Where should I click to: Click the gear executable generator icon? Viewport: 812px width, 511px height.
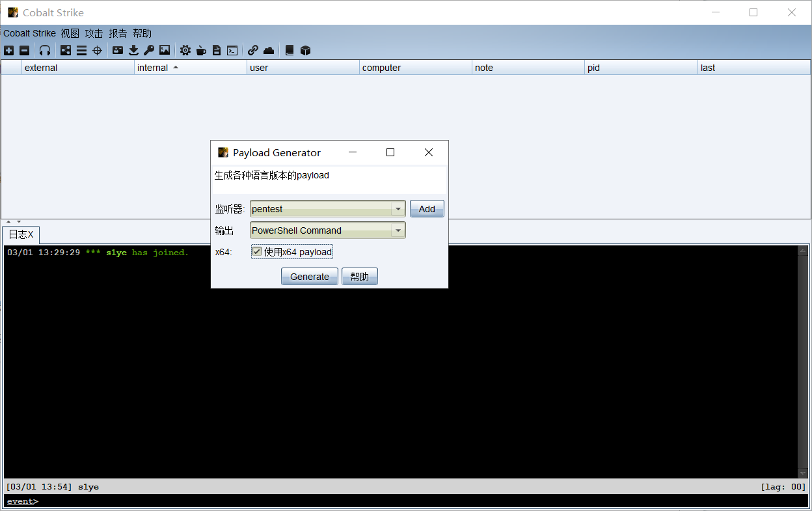click(x=185, y=50)
